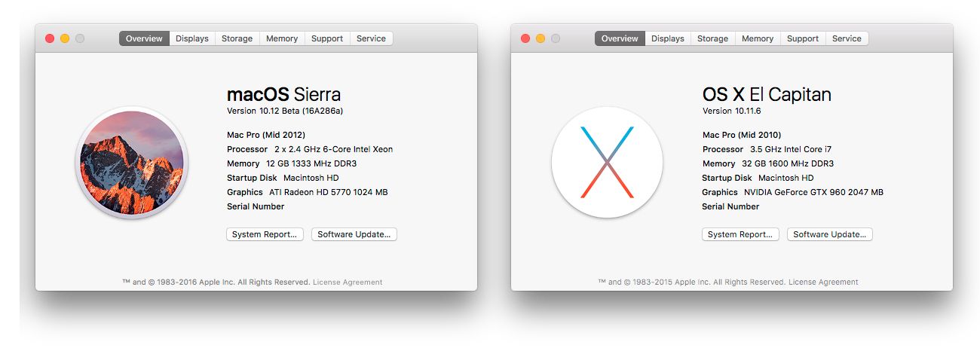980x351 pixels.
Task: Open Service tab in Sierra window
Action: click(x=371, y=38)
